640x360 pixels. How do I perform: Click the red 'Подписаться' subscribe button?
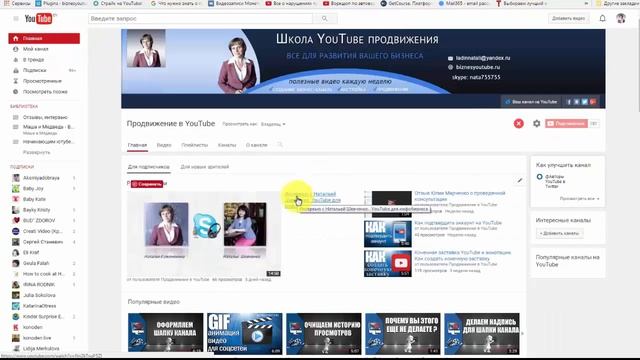(x=567, y=123)
